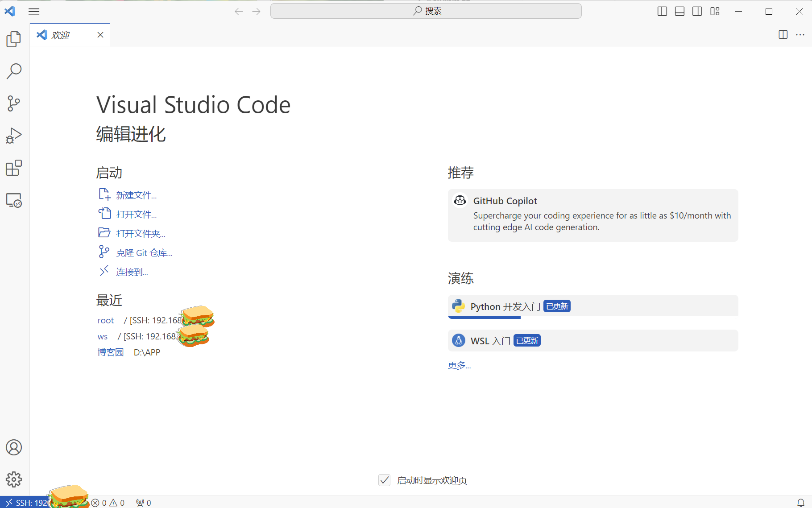Click the 新建文件... link
812x508 pixels.
137,195
